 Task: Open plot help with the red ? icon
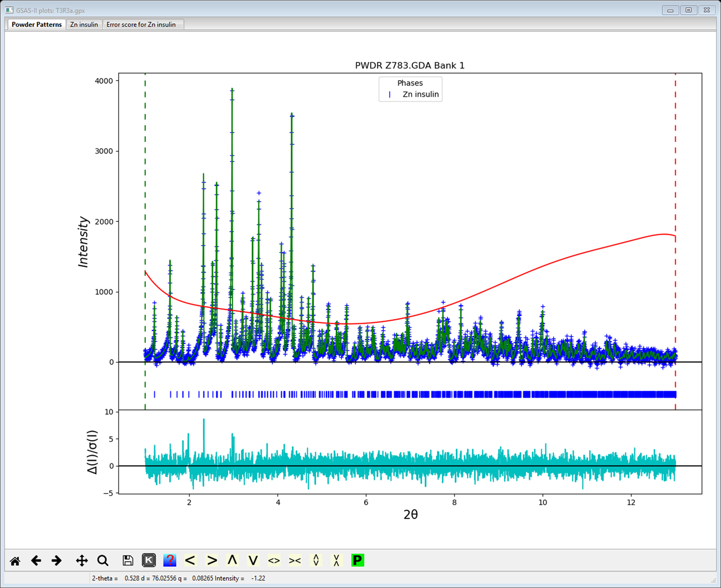pyautogui.click(x=170, y=561)
